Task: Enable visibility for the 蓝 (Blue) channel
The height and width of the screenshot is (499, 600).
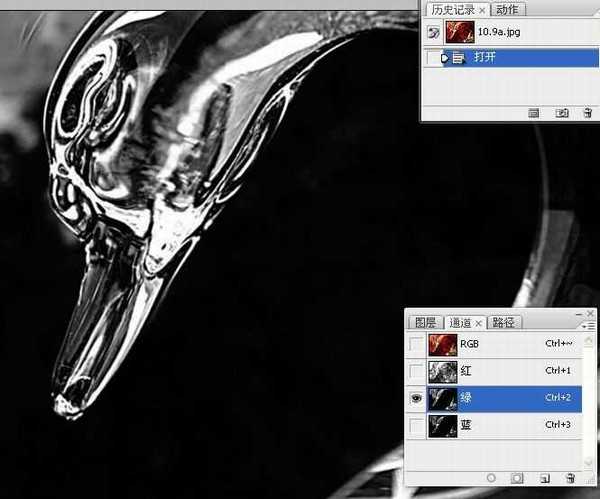Action: (415, 423)
